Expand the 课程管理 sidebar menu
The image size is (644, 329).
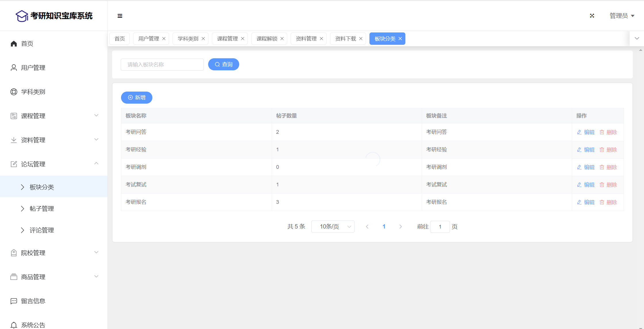96,115
